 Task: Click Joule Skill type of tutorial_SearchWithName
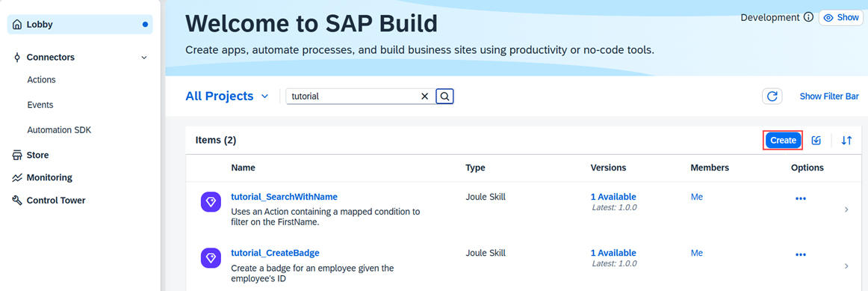coord(486,197)
